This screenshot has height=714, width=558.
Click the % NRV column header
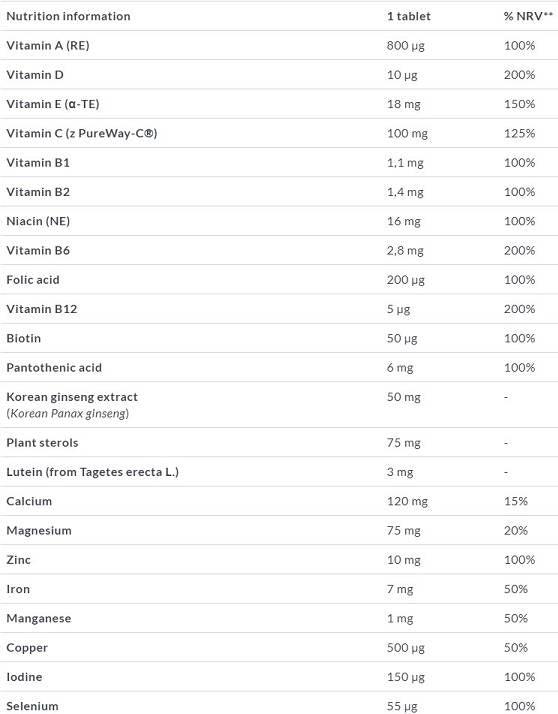point(528,16)
